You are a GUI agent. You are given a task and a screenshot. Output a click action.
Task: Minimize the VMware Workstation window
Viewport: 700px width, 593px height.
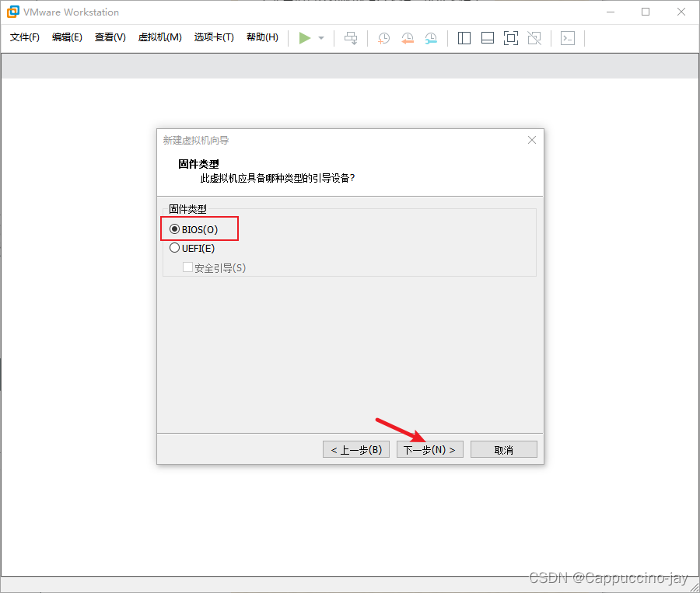point(611,12)
